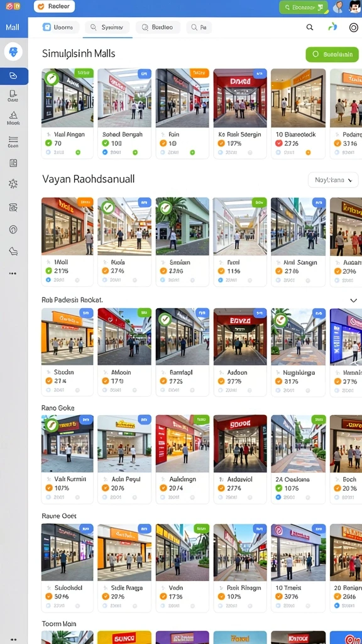Click the shoe-shaped sidebar icon above the three dots
This screenshot has height=644, width=362.
click(x=13, y=250)
